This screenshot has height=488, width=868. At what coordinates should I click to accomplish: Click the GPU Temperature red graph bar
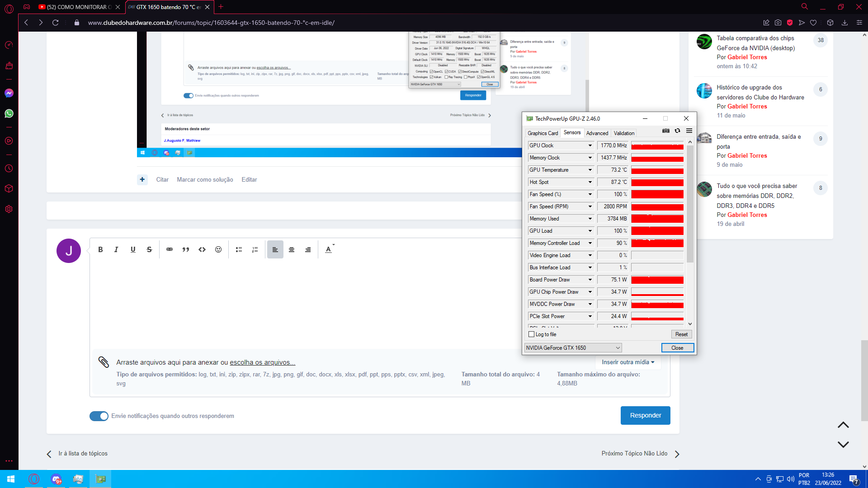click(657, 170)
